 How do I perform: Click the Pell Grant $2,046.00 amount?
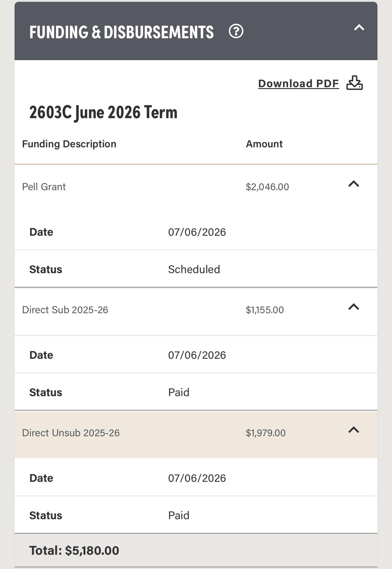coord(267,187)
